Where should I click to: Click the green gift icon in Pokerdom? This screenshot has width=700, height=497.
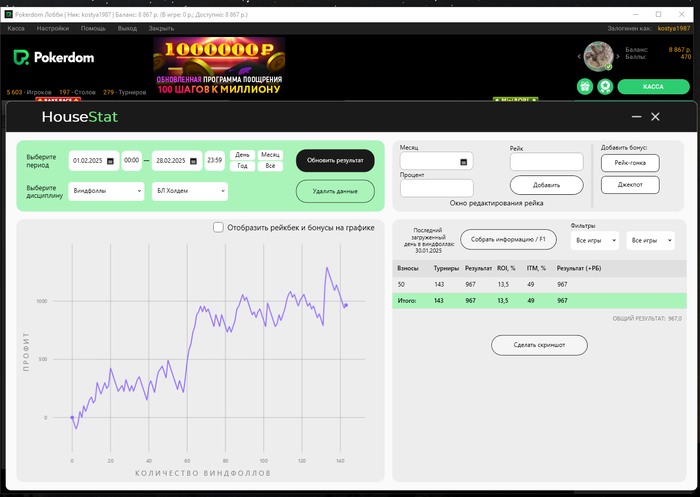[x=585, y=87]
